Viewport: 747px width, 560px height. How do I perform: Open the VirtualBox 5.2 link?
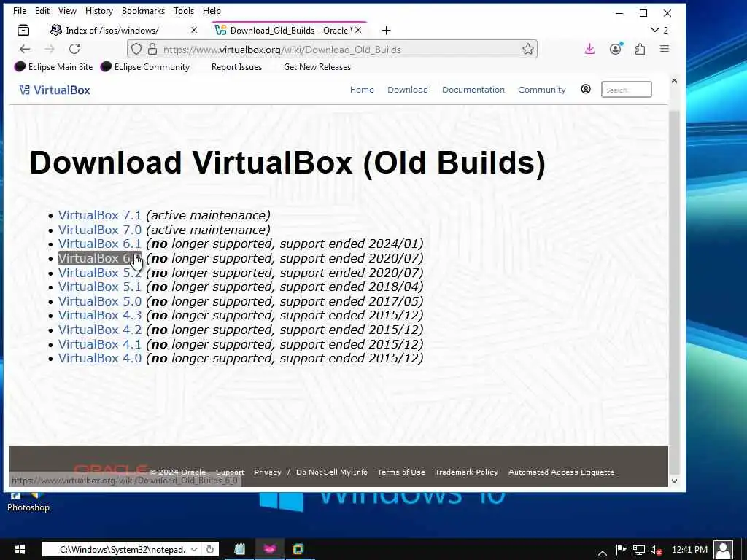click(x=99, y=273)
